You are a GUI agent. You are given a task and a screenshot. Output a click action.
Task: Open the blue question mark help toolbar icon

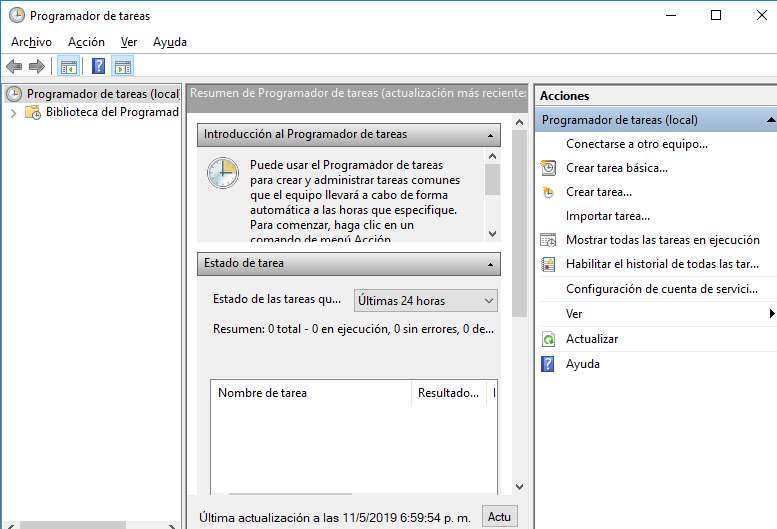(x=99, y=66)
